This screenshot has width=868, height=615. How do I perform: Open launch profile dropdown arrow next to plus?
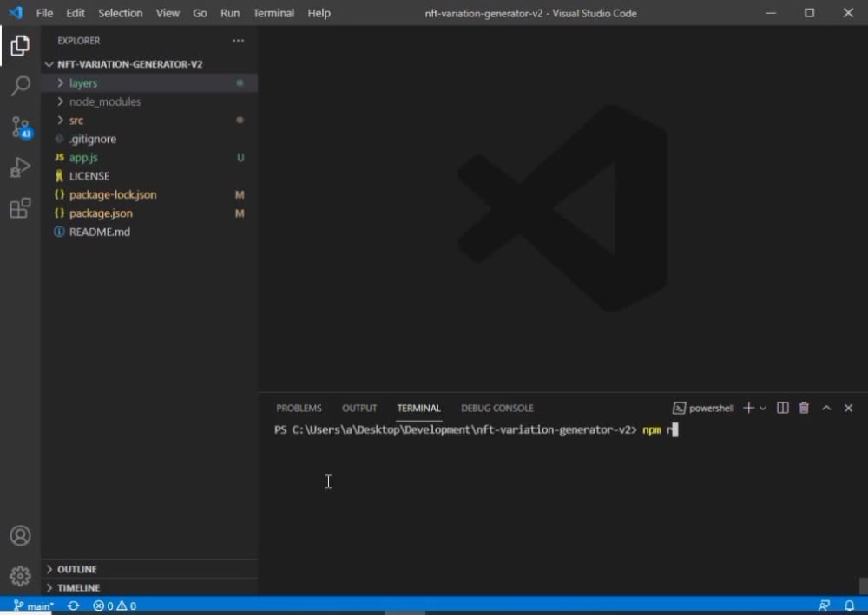pos(763,409)
